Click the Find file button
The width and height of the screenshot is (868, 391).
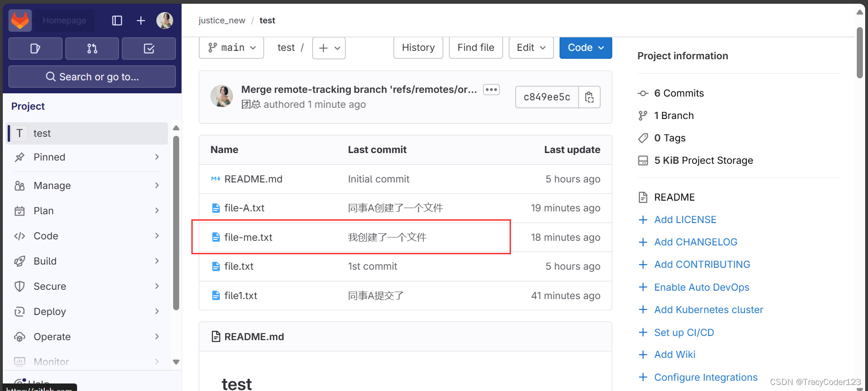click(x=476, y=48)
